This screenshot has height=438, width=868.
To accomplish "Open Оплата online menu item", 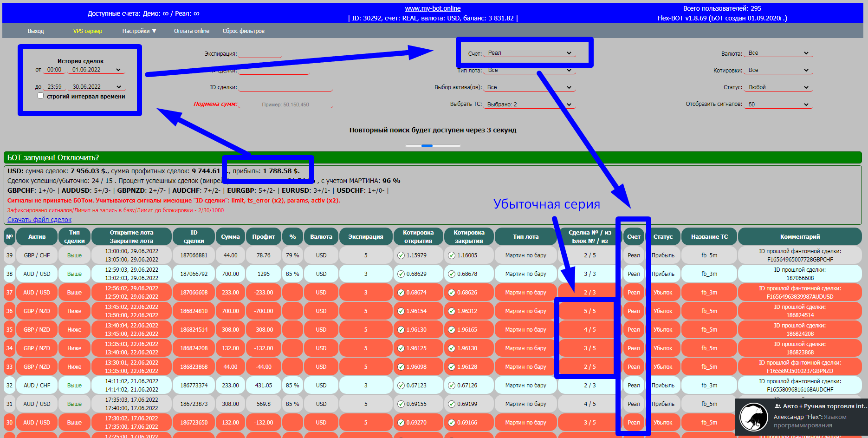I will (x=192, y=31).
